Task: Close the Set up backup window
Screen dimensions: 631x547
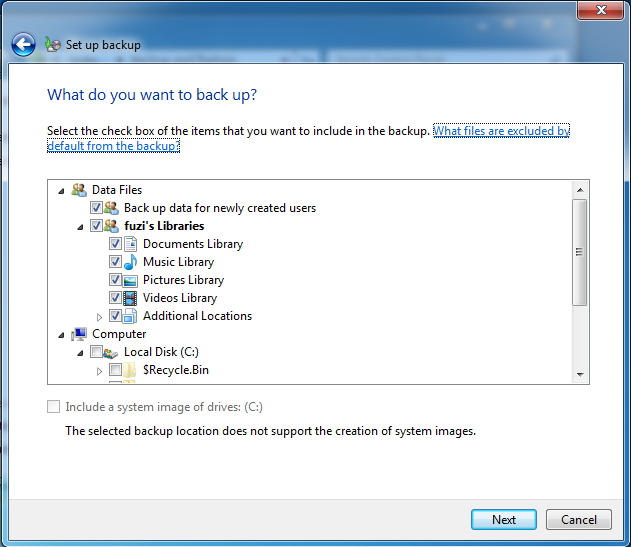Action: coord(600,10)
